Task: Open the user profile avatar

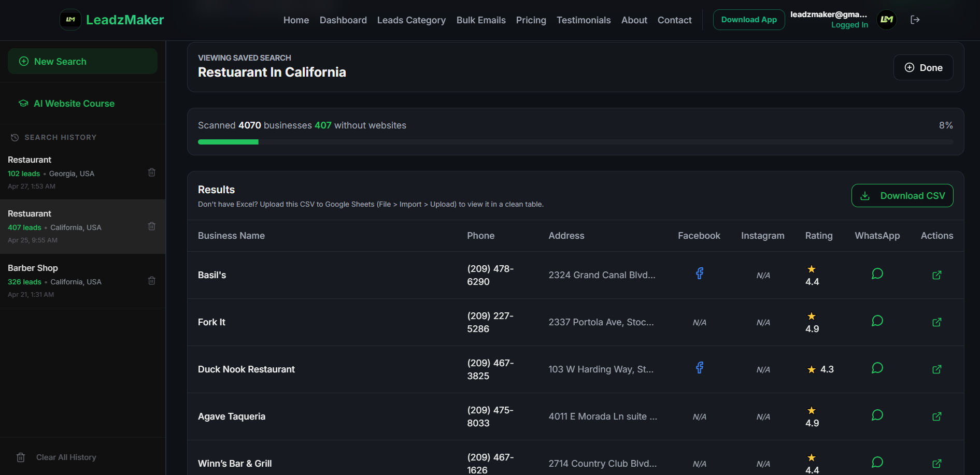Action: point(887,20)
